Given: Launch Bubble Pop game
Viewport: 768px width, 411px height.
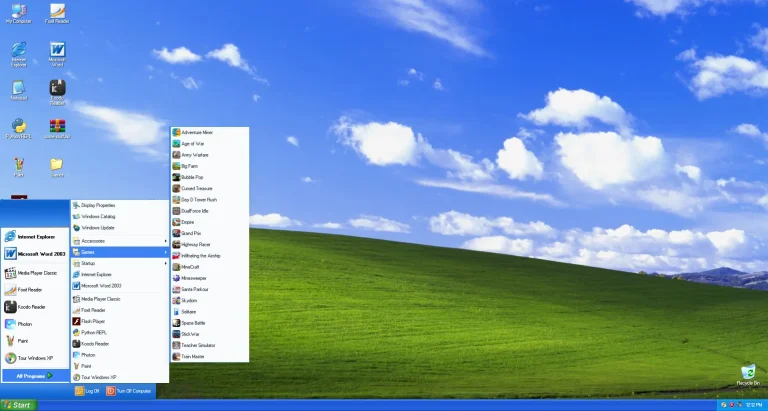Looking at the screenshot, I should click(210, 177).
